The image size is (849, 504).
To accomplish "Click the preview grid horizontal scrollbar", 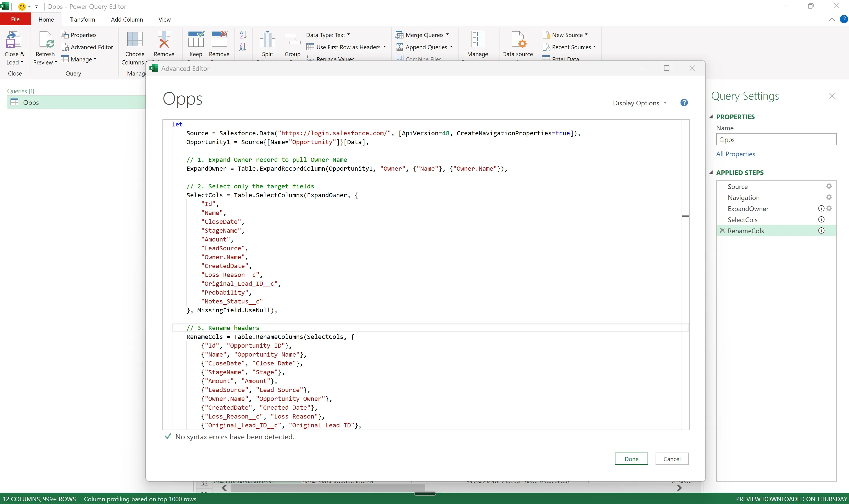I will tap(328, 488).
